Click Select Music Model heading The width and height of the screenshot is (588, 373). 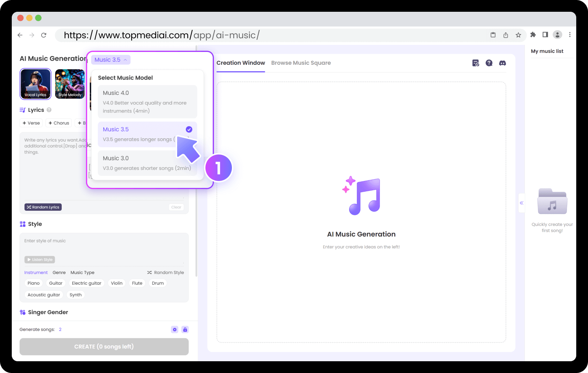(x=125, y=78)
